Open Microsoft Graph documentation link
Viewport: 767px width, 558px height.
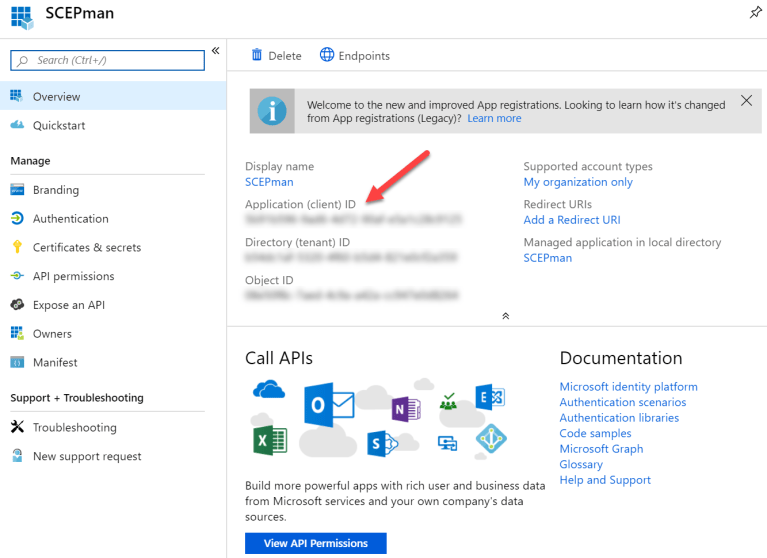click(601, 449)
